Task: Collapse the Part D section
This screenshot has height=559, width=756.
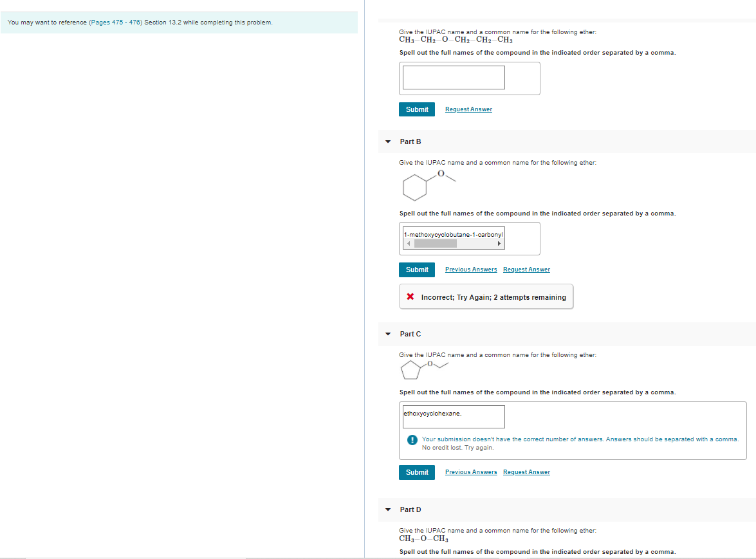Action: [x=387, y=509]
